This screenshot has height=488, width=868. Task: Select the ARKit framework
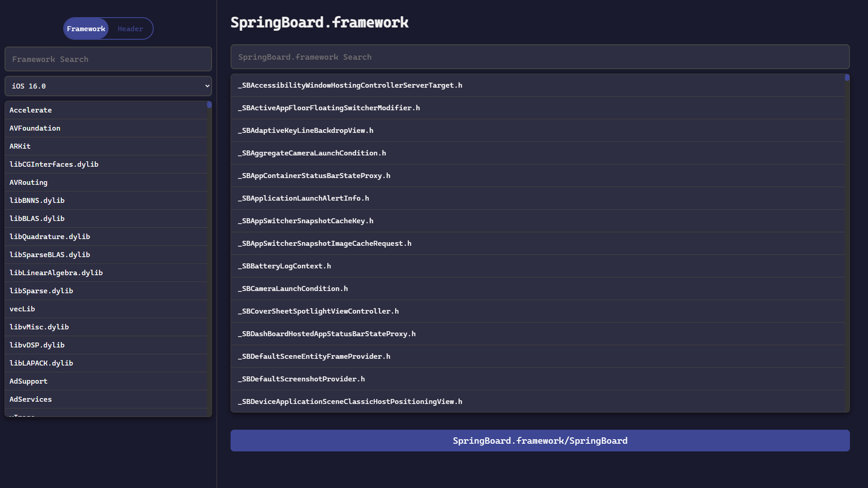click(106, 146)
